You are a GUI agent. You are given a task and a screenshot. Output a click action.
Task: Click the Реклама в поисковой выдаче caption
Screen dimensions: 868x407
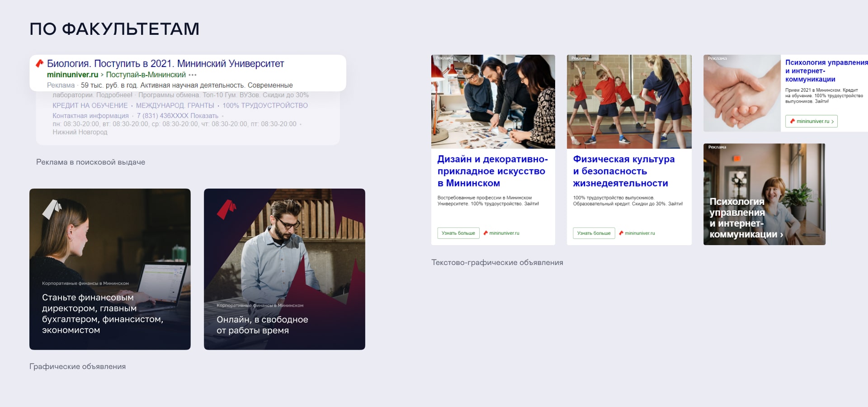coord(90,162)
